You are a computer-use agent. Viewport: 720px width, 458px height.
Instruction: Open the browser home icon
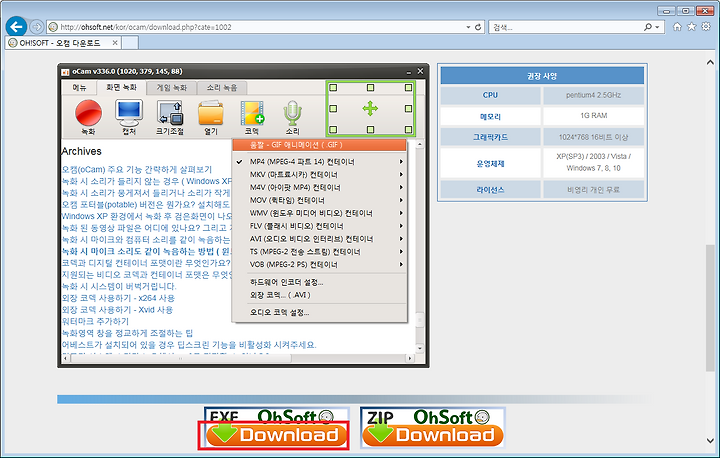677,27
